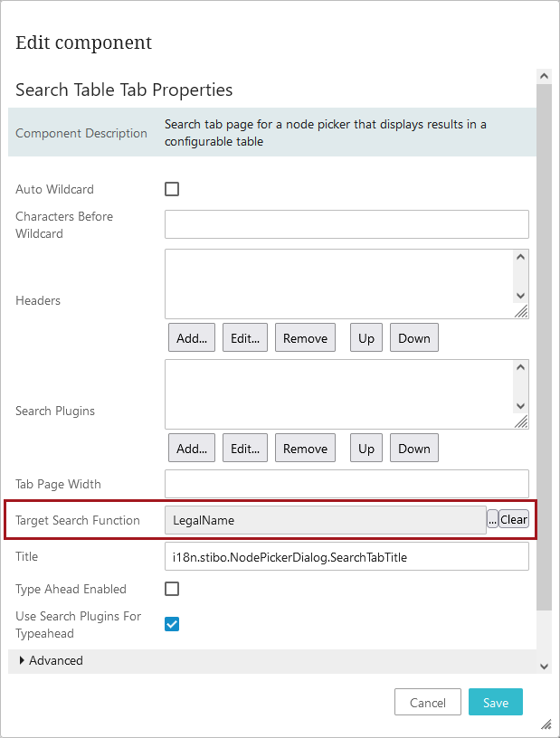Enable the Auto Wildcard checkbox
The image size is (560, 738).
[x=172, y=189]
